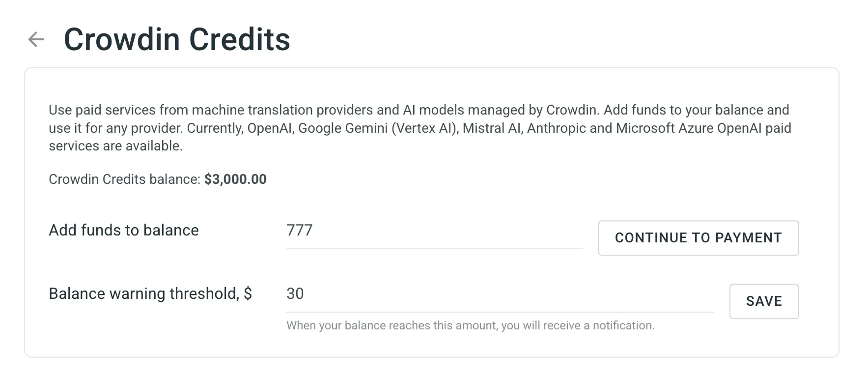Click the $3,000.00 balance amount

click(x=235, y=179)
